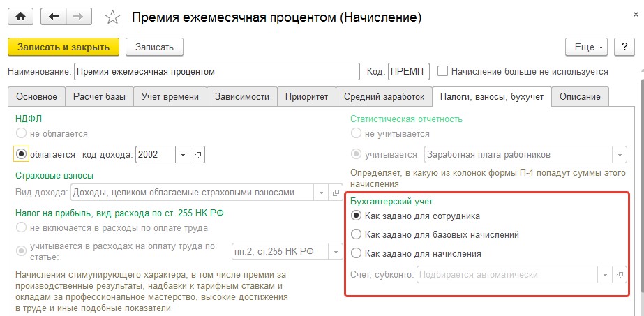This screenshot has width=644, height=316.
Task: Click the Код field ПРЕМП
Action: pyautogui.click(x=409, y=71)
